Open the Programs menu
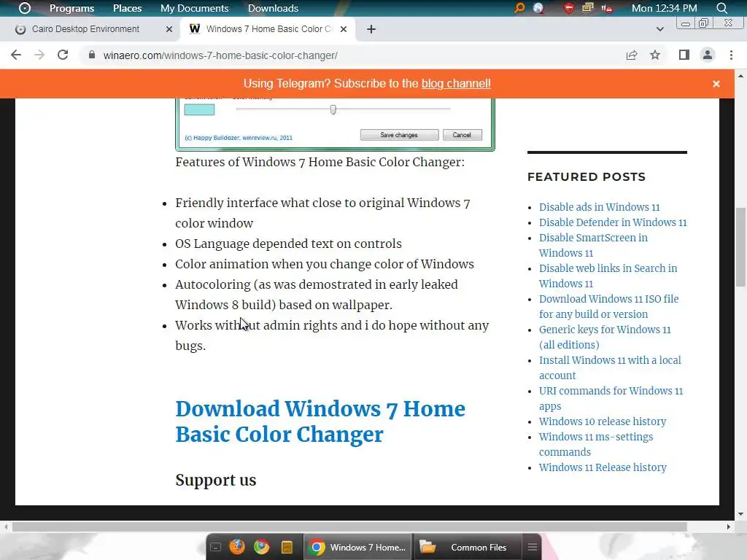 [72, 8]
